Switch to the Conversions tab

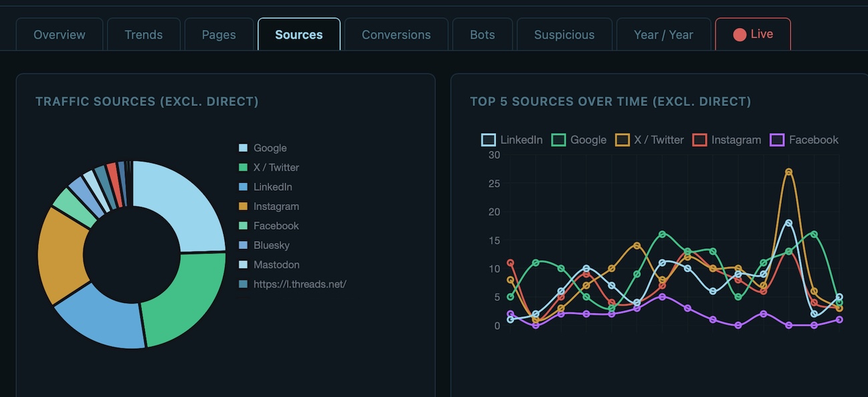tap(396, 34)
